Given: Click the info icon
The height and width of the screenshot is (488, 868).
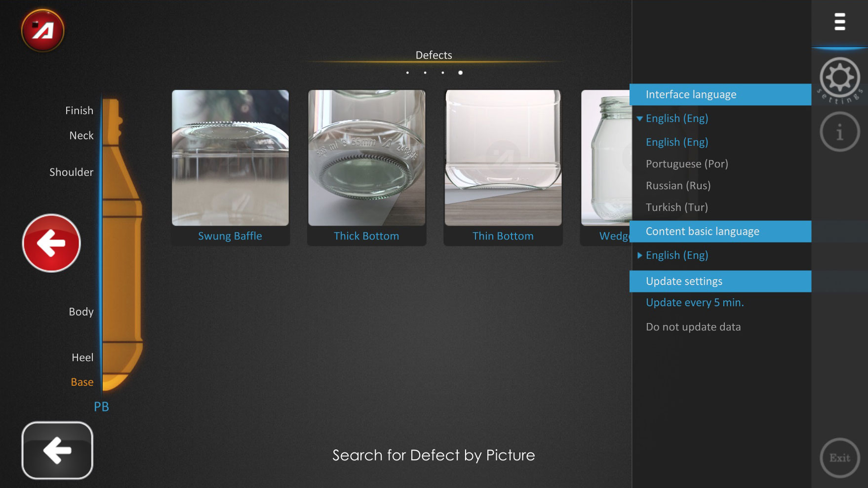Looking at the screenshot, I should [839, 130].
